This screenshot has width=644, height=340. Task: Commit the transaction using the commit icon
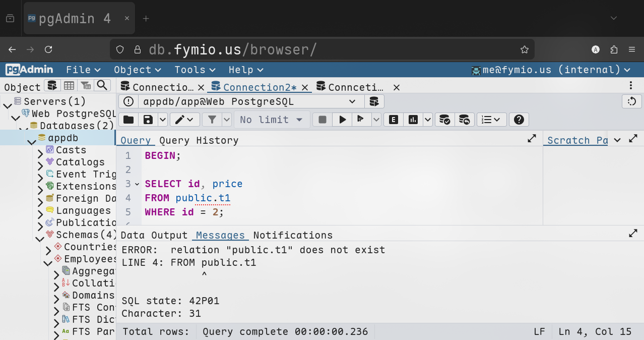click(x=444, y=120)
